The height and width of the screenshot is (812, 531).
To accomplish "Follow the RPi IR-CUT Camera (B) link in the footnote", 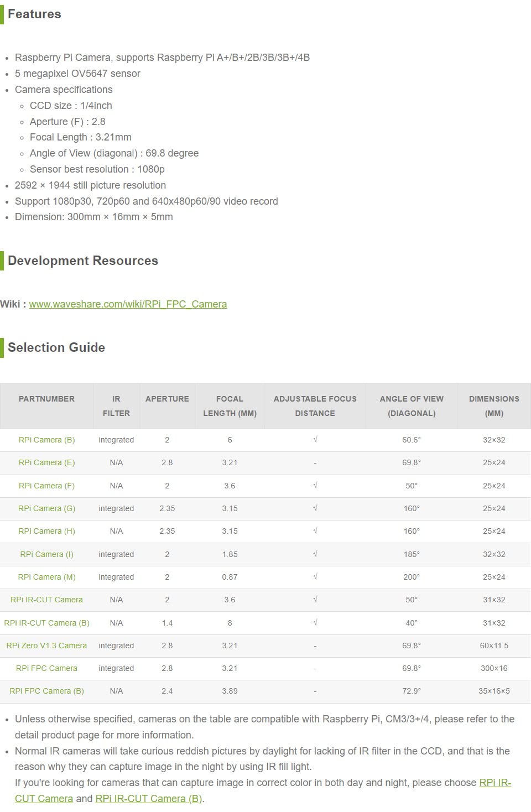I will (x=149, y=799).
